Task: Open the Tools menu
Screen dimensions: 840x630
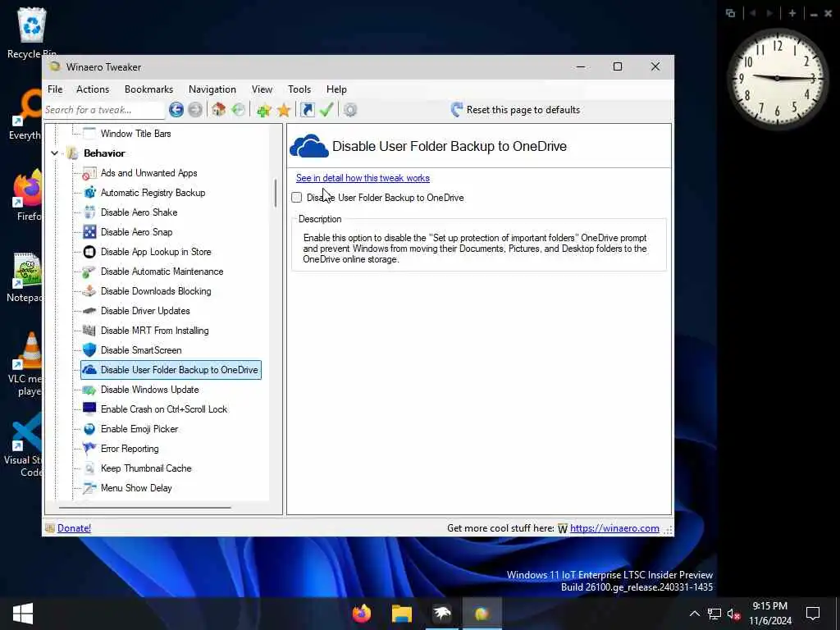Action: tap(299, 89)
